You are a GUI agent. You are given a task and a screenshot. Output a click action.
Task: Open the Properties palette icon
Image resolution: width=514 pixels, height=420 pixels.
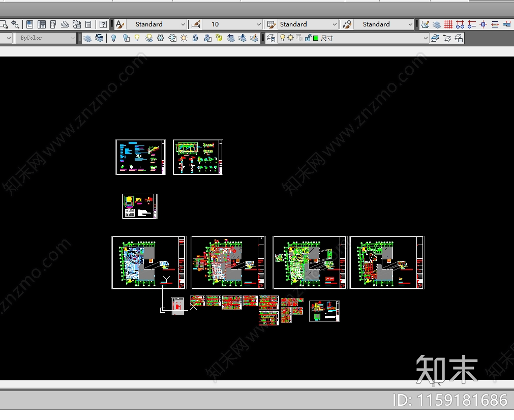tap(29, 24)
